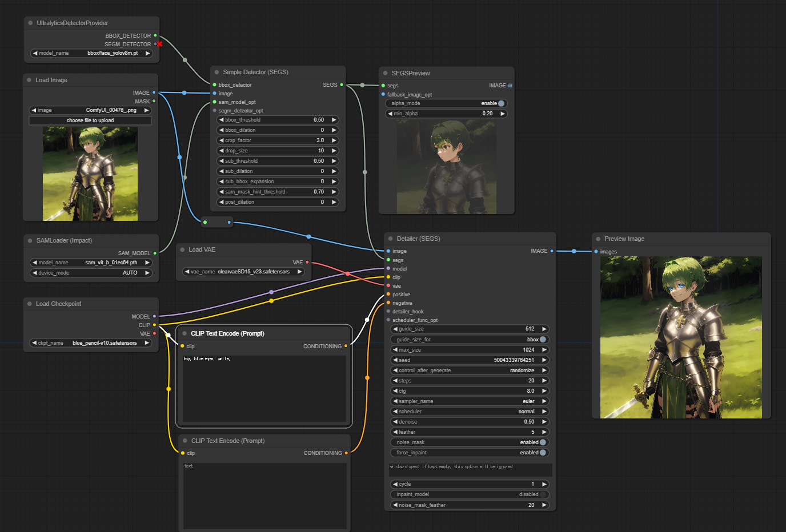Click the denoise 0.50 value slider
This screenshot has width=786, height=532.
point(470,422)
